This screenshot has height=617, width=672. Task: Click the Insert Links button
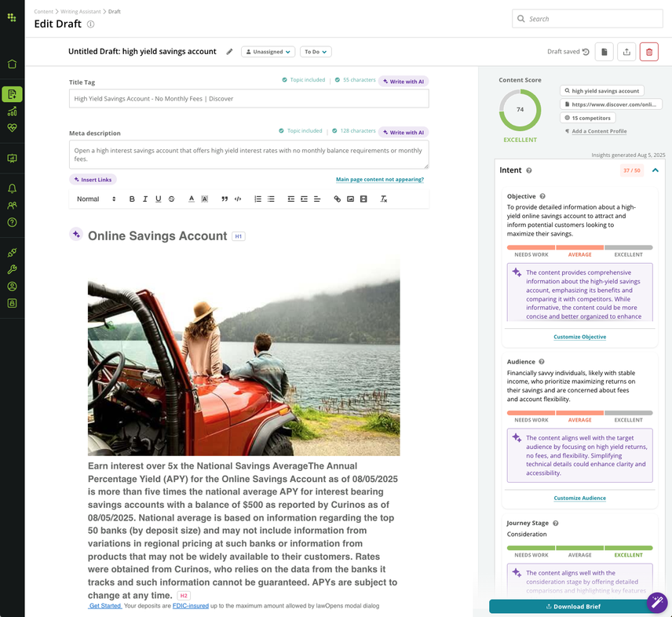[93, 180]
